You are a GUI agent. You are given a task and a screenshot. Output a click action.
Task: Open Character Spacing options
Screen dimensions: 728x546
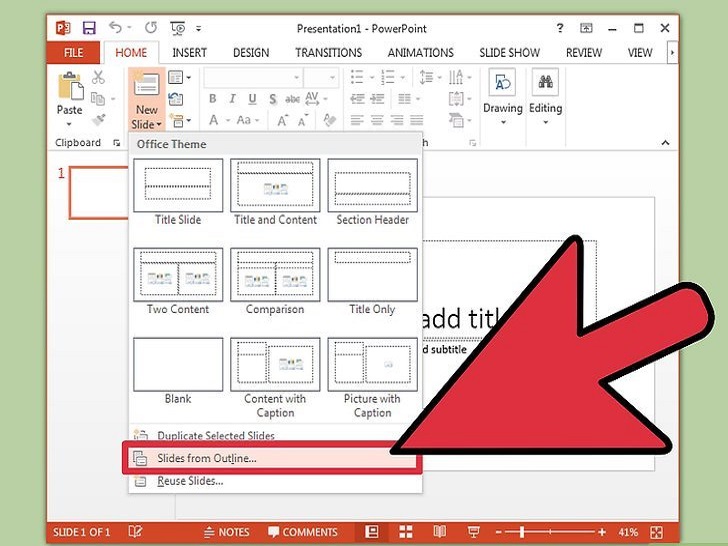[x=316, y=98]
